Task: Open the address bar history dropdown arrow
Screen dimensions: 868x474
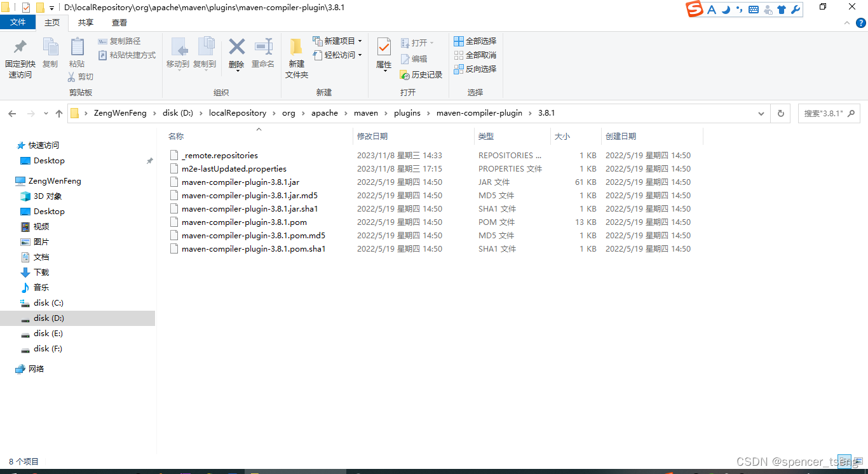Action: click(761, 113)
